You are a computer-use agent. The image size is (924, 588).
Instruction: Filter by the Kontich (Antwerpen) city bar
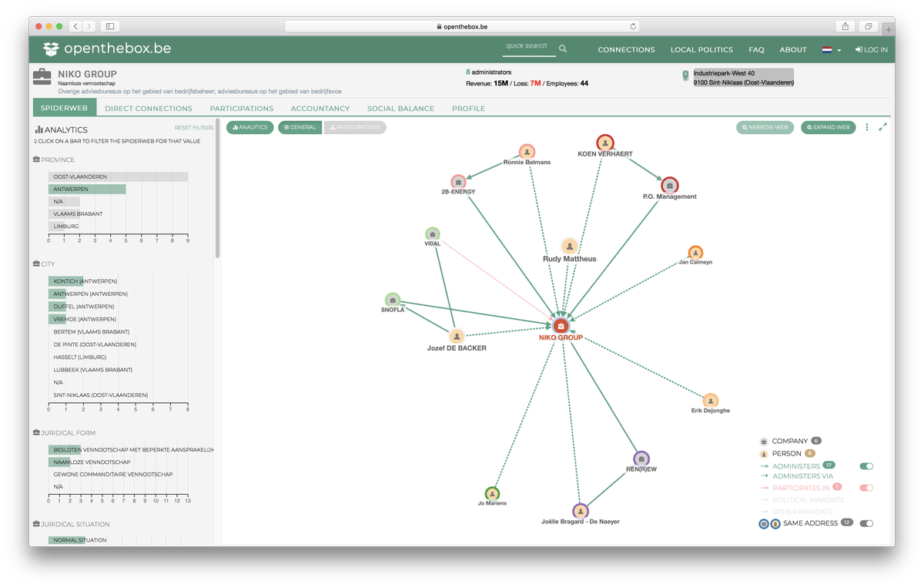click(x=67, y=281)
